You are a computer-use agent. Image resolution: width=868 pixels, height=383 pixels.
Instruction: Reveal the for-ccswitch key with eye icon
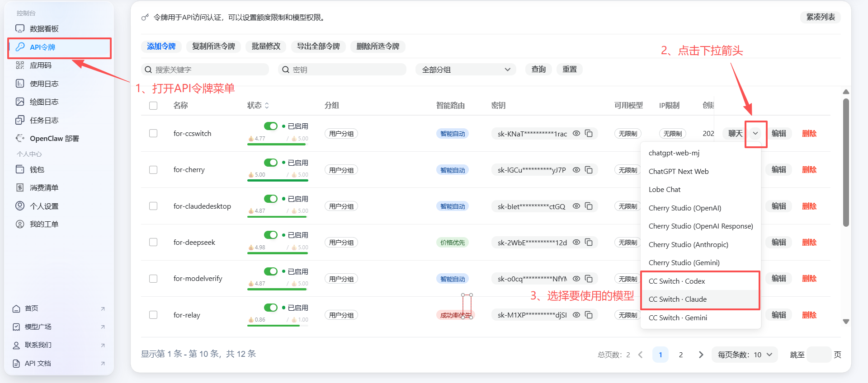coord(576,133)
